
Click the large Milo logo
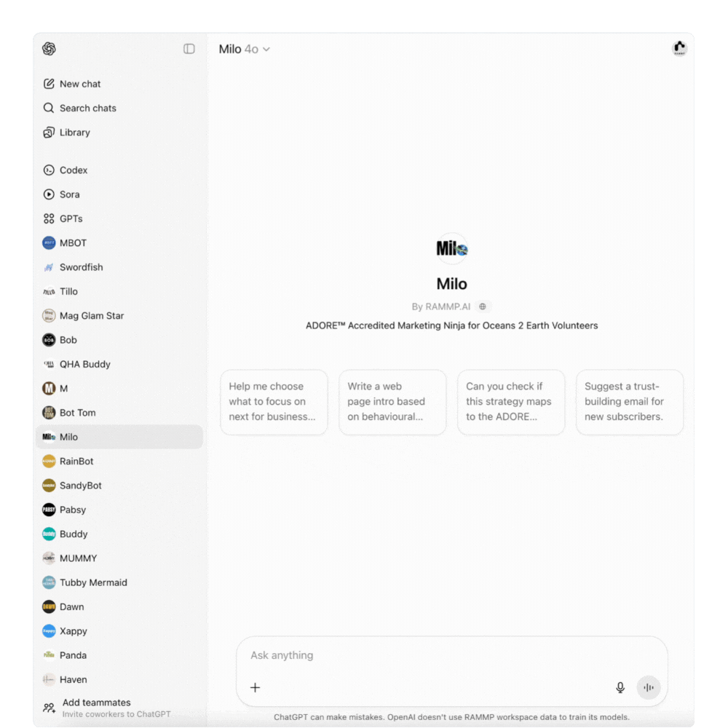coord(452,249)
